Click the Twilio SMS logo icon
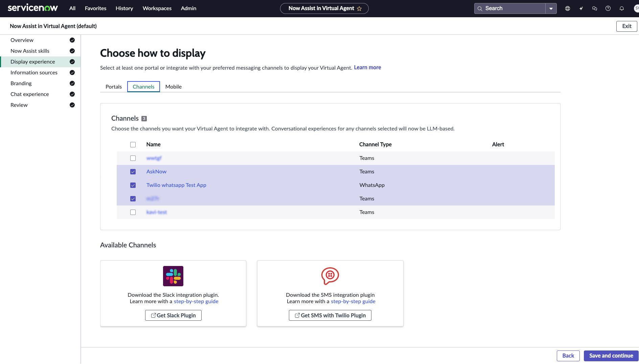Viewport: 639px width, 364px height. pyautogui.click(x=330, y=276)
